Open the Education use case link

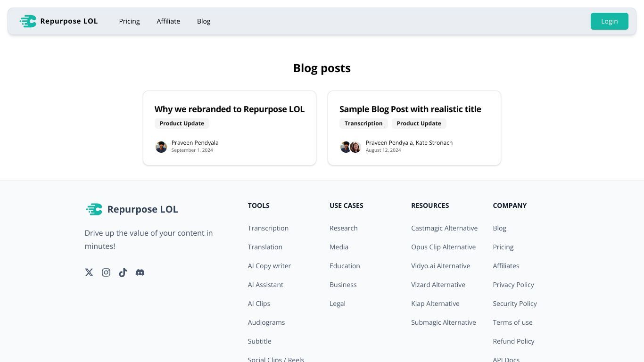pos(345,266)
